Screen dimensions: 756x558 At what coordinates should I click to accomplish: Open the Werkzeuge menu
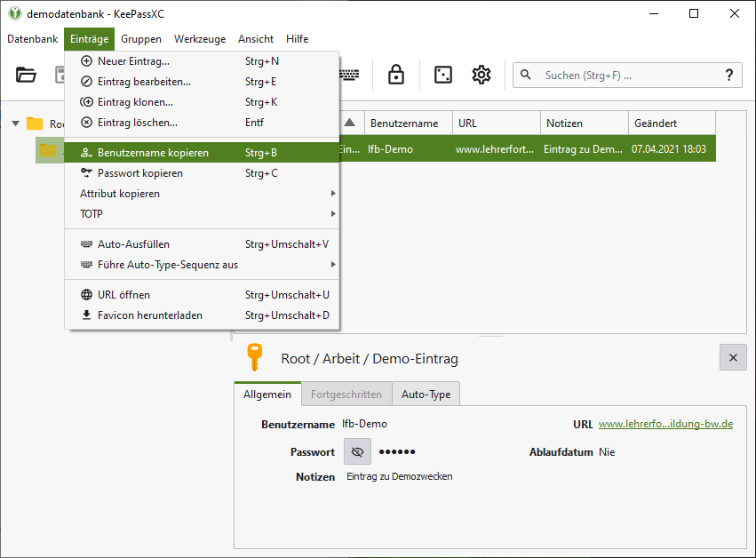point(200,39)
